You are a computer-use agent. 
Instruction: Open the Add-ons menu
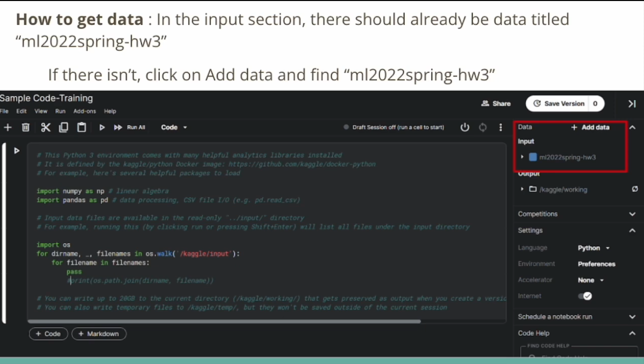click(85, 111)
